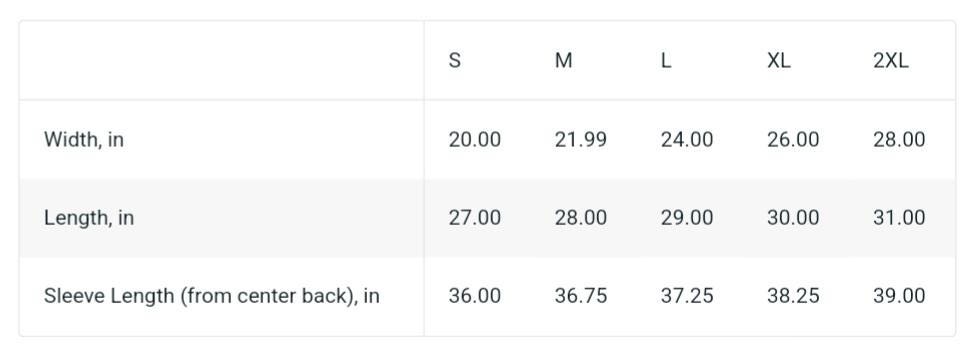Select length value 27.00 for size S
The width and height of the screenshot is (978, 363).
(x=475, y=218)
